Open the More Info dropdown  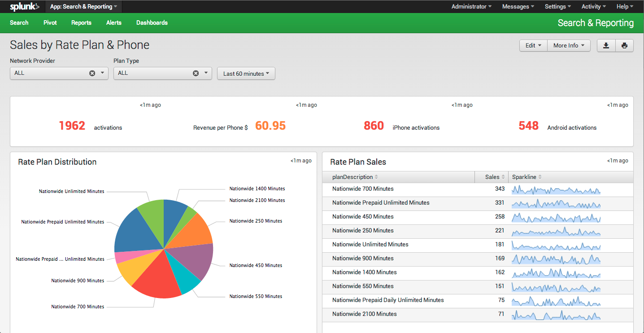(x=569, y=45)
